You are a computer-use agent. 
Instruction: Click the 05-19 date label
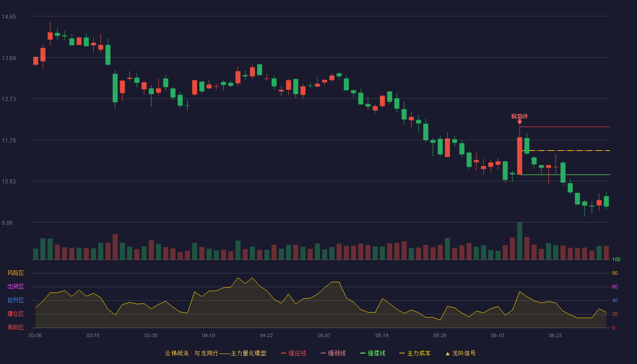(x=382, y=335)
